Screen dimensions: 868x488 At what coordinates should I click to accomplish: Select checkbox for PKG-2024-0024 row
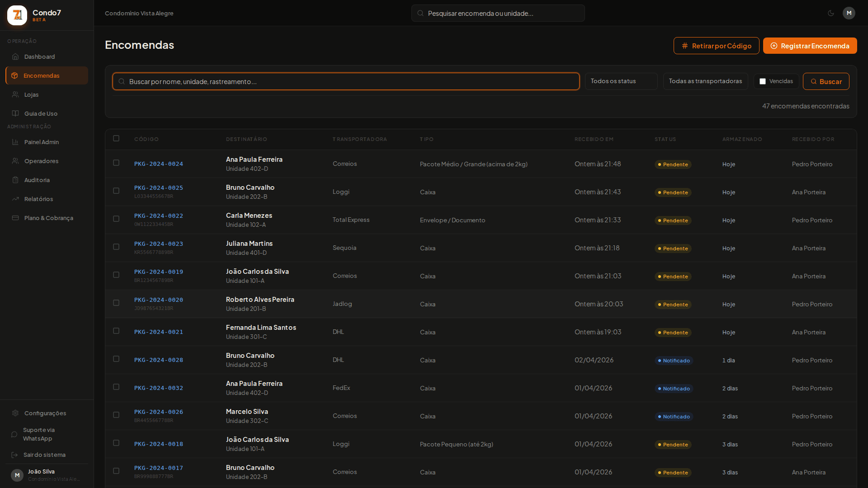pos(116,163)
